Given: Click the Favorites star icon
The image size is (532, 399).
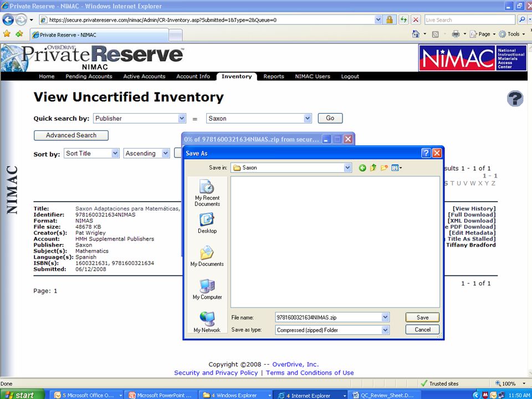Looking at the screenshot, I should tap(7, 34).
